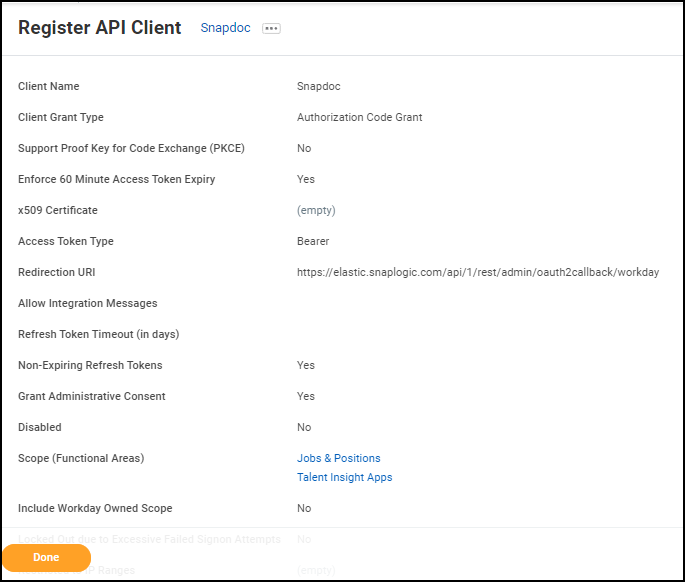Select the No value for PKCE support

coord(304,148)
